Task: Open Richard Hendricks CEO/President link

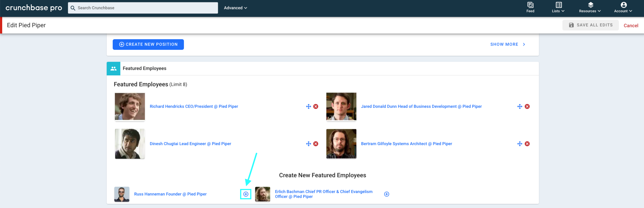Action: 194,106
